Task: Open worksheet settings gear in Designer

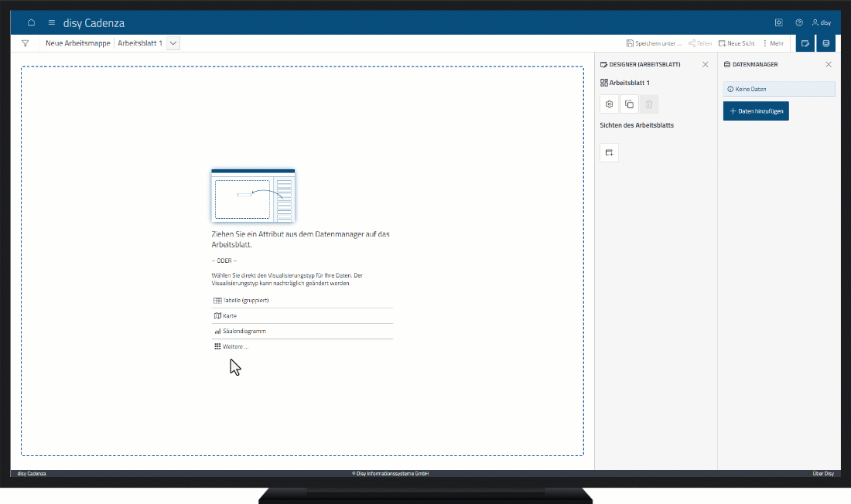Action: click(x=609, y=104)
